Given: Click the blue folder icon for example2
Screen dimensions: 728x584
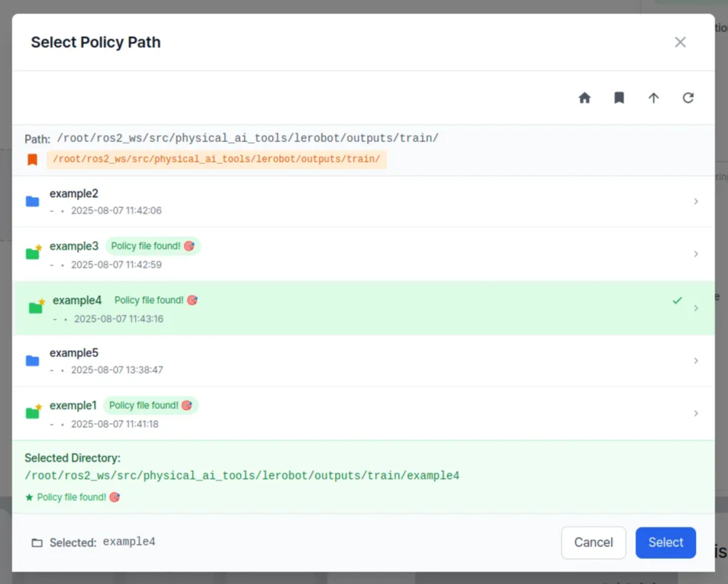Looking at the screenshot, I should click(x=32, y=201).
